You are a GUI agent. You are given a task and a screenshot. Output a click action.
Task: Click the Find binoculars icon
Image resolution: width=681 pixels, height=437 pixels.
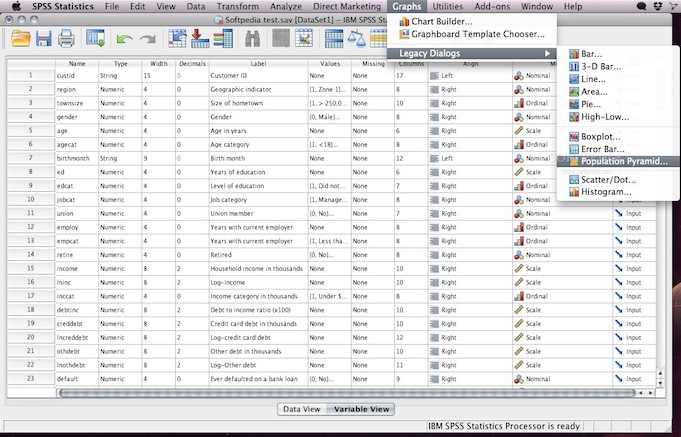(252, 38)
